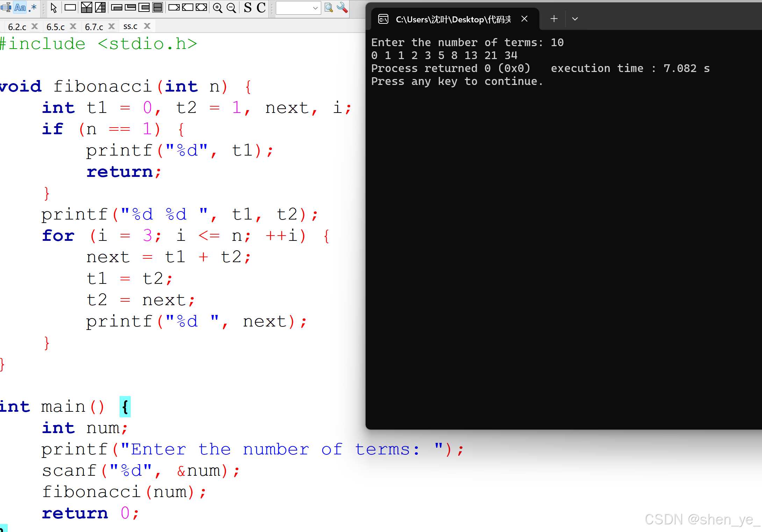Click the 'next = t1 + t2;' line

pyautogui.click(x=168, y=257)
